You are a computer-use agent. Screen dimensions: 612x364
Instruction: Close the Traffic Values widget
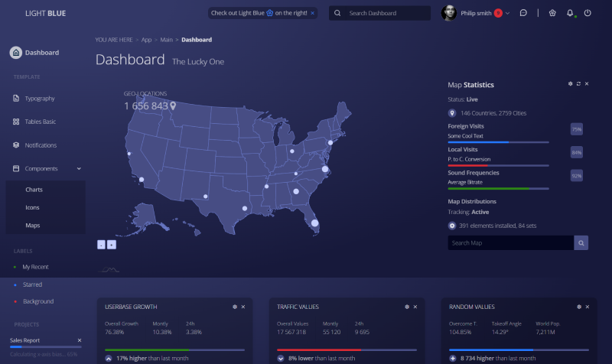(416, 307)
